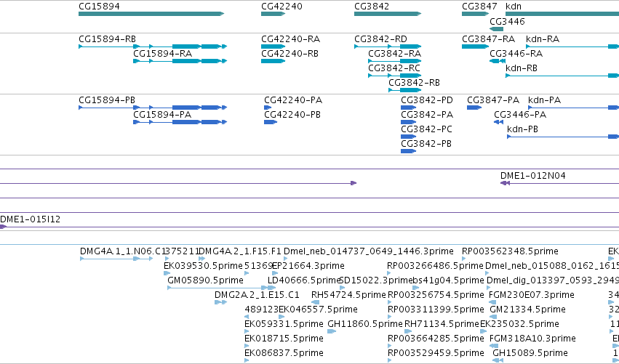Image resolution: width=619 pixels, height=364 pixels.
Task: Click GH11860.5prime EST label
Action: [365, 324]
